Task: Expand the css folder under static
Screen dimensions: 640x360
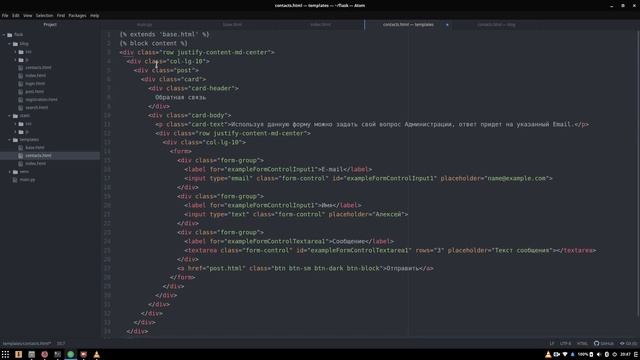Action: (16, 124)
